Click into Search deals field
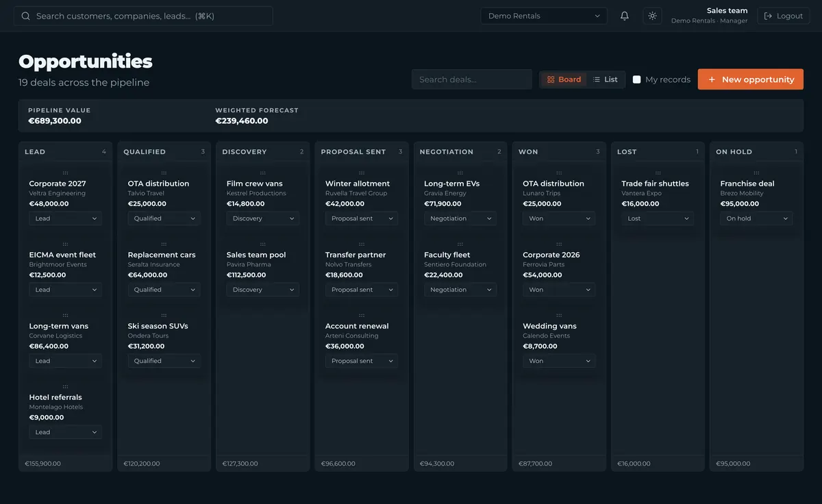Screen dimensions: 822x504 tap(472, 79)
